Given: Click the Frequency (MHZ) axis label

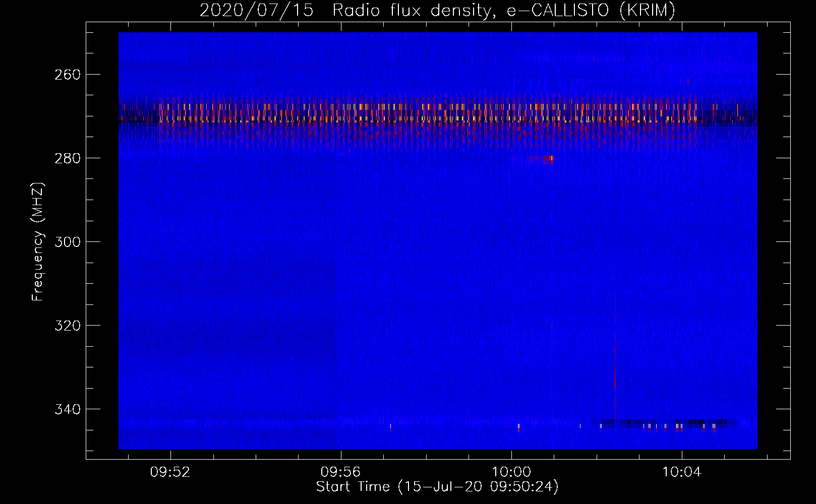Looking at the screenshot, I should [38, 242].
